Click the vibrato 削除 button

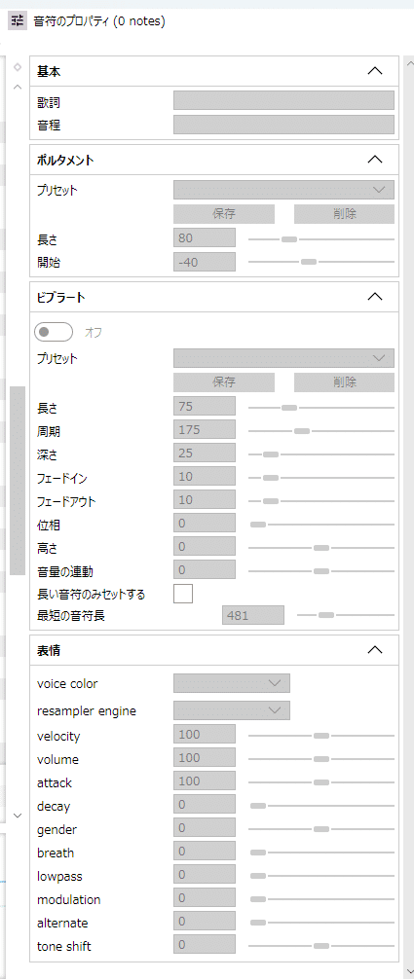click(345, 381)
